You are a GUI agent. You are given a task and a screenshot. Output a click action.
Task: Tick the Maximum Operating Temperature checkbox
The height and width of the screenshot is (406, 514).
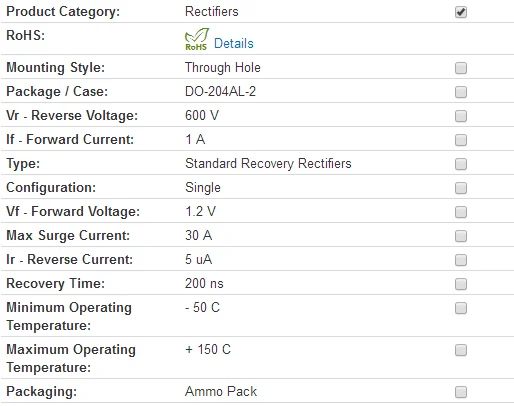coord(461,350)
